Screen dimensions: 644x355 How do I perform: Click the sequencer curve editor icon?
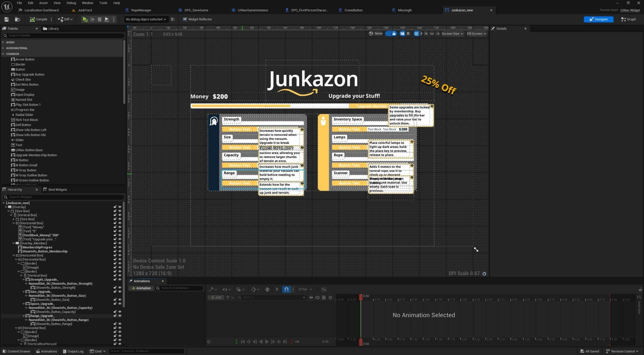click(324, 289)
